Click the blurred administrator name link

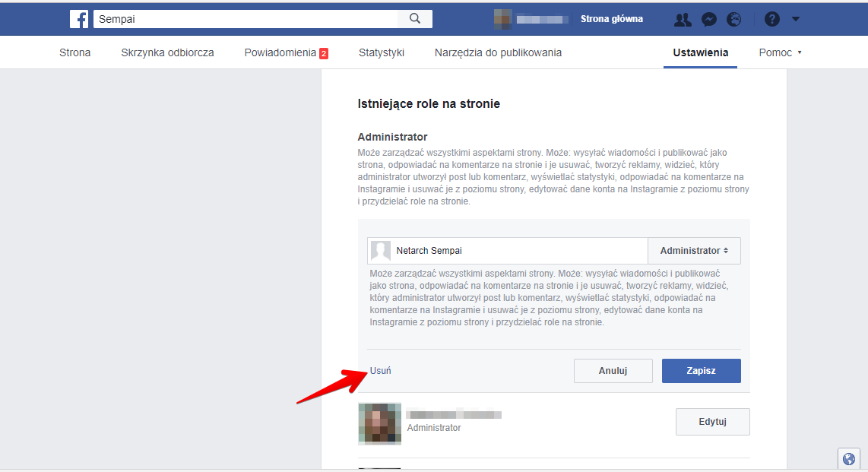(454, 414)
